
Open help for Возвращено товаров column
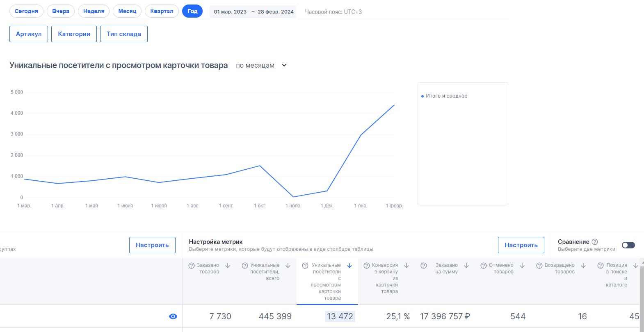pos(539,266)
